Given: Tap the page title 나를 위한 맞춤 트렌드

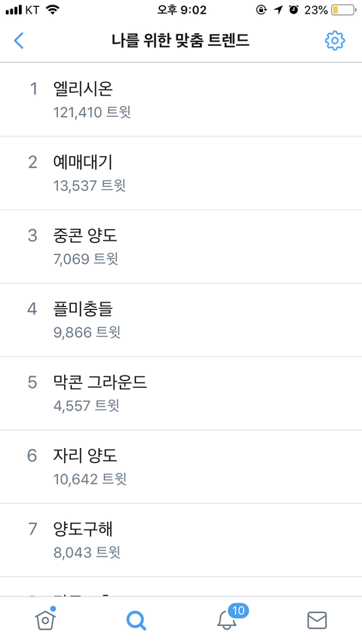Looking at the screenshot, I should click(x=180, y=41).
